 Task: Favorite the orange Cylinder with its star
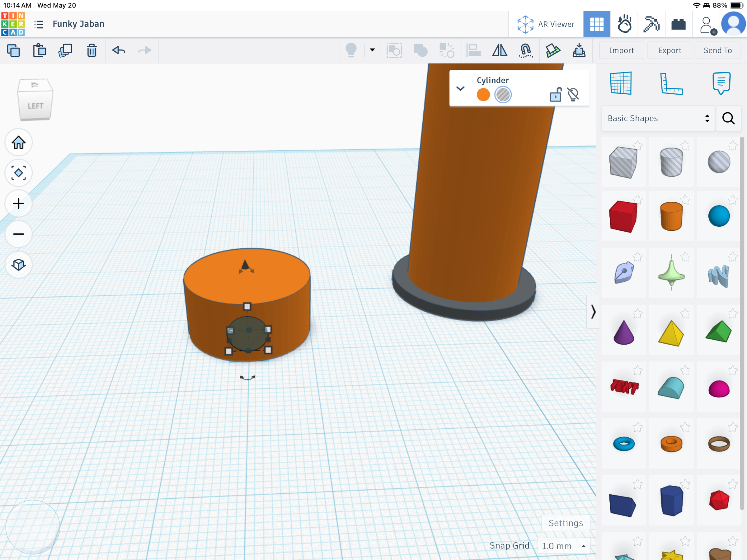[x=685, y=200]
